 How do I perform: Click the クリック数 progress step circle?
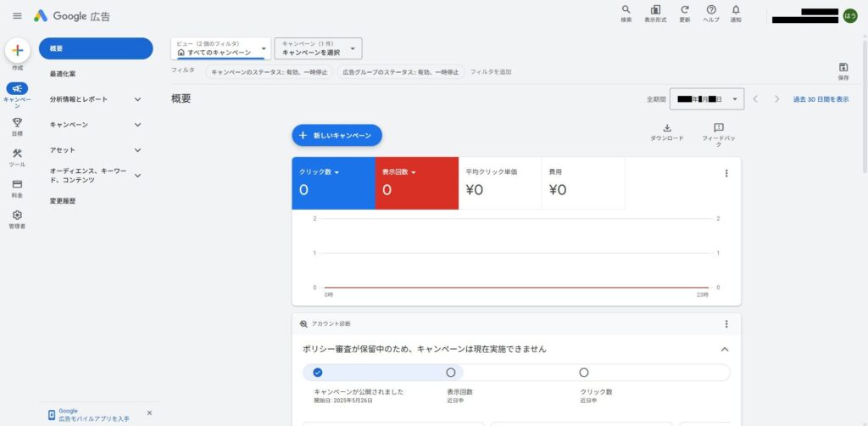coord(583,373)
